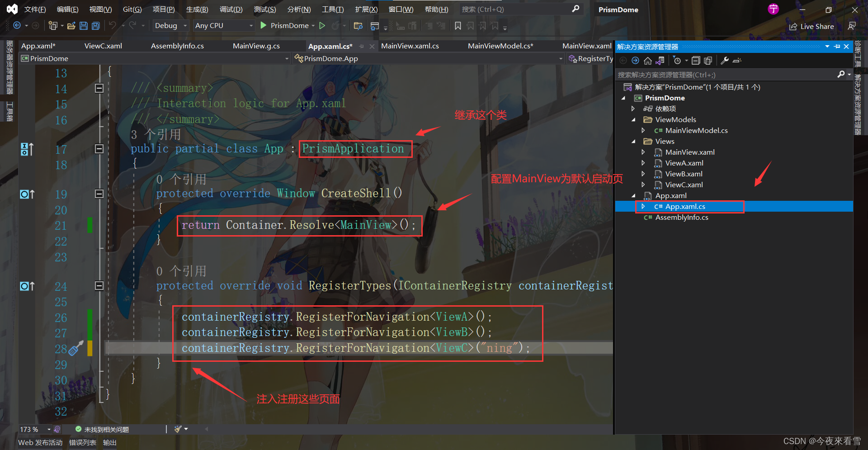Viewport: 868px width, 450px height.
Task: Switch views icon in Solution Explorer toolbar
Action: [660, 61]
